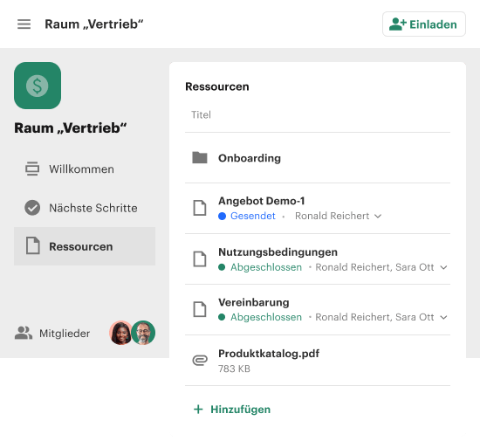The height and width of the screenshot is (448, 480).
Task: Click signer names under Nutzungsbedingungen
Action: (374, 267)
